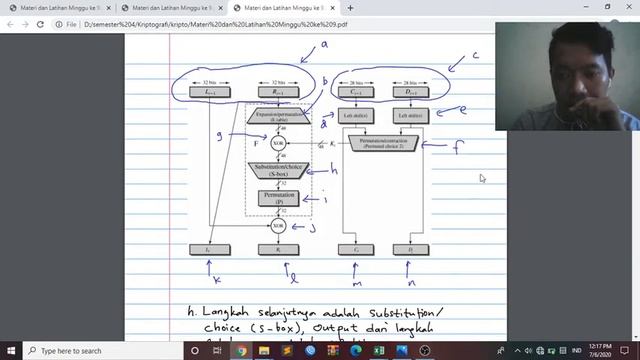Open Cortana from the taskbar
The width and height of the screenshot is (640, 360).
(195, 351)
